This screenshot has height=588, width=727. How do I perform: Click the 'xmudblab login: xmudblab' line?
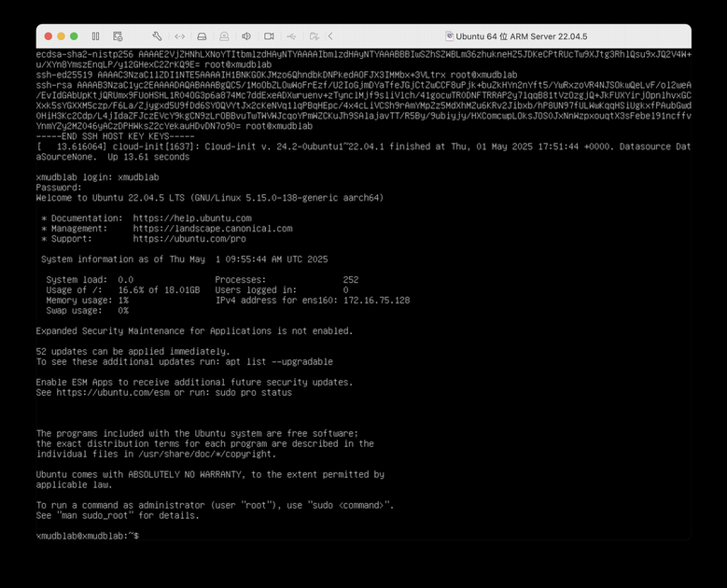97,177
